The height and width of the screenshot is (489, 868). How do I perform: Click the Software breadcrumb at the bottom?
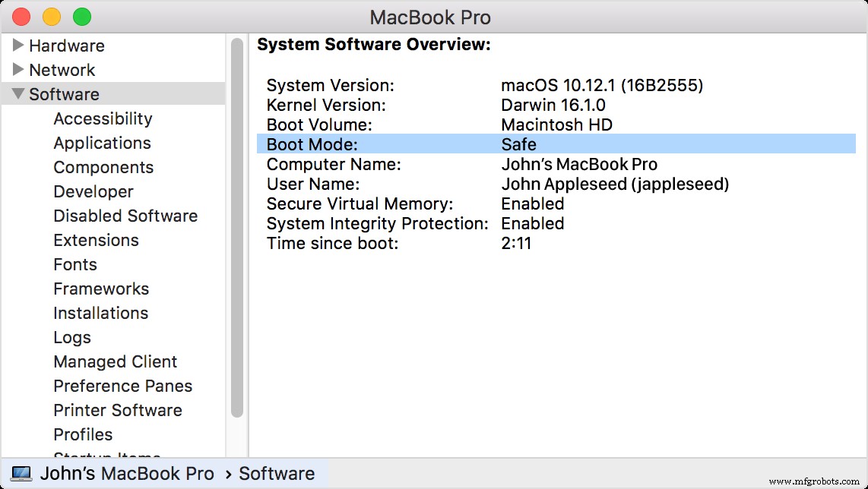point(277,473)
